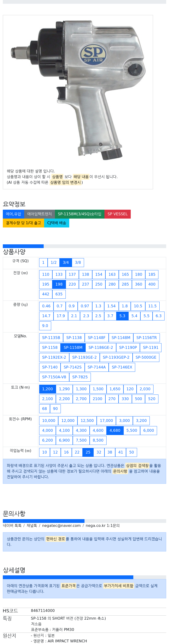Select the SP-1158M(3/4SQ)솟타입 product tag

[80, 214]
